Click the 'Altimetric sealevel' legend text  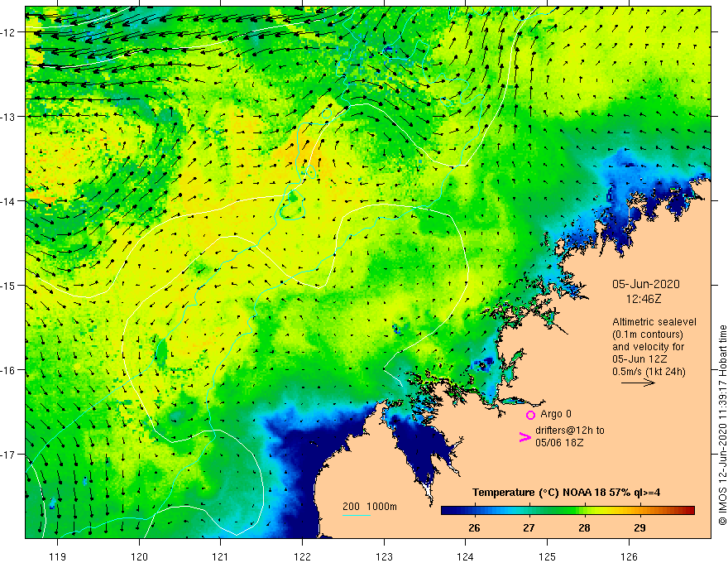[654, 322]
